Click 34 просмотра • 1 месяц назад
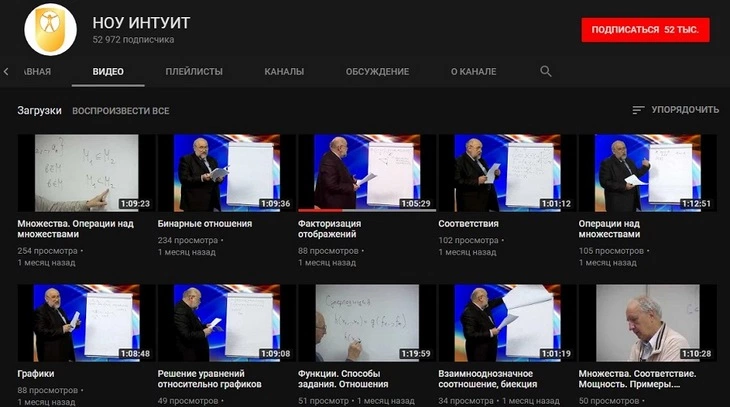Viewport: 730px width, 407px height. click(x=499, y=400)
